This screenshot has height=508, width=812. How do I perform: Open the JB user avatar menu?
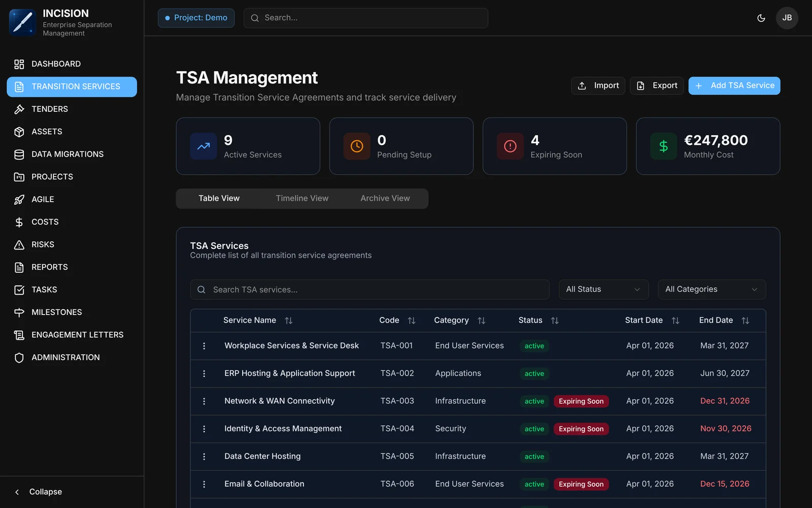pyautogui.click(x=787, y=18)
